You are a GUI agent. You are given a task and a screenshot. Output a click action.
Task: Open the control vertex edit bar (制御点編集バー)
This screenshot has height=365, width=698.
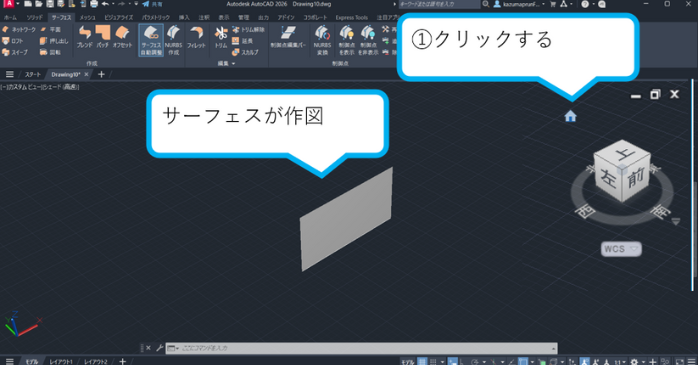pyautogui.click(x=288, y=36)
